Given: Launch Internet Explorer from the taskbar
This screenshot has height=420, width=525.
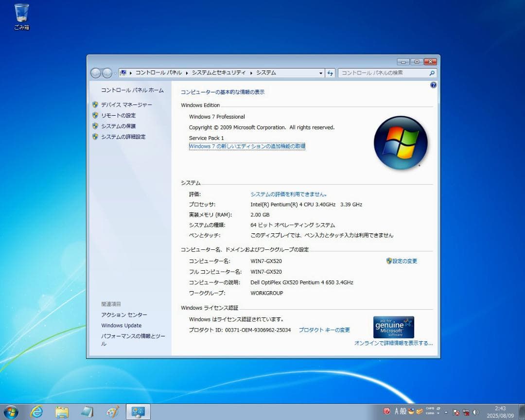Looking at the screenshot, I should point(36,411).
